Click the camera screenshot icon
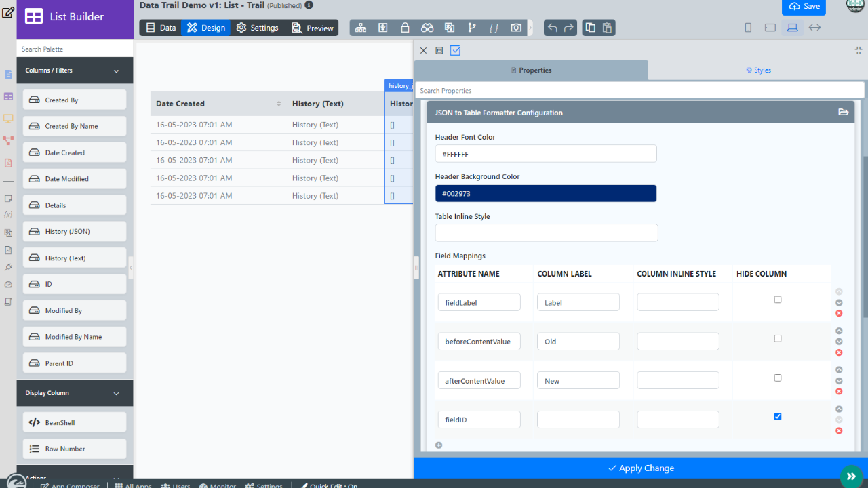Viewport: 868px width, 488px height. 516,28
